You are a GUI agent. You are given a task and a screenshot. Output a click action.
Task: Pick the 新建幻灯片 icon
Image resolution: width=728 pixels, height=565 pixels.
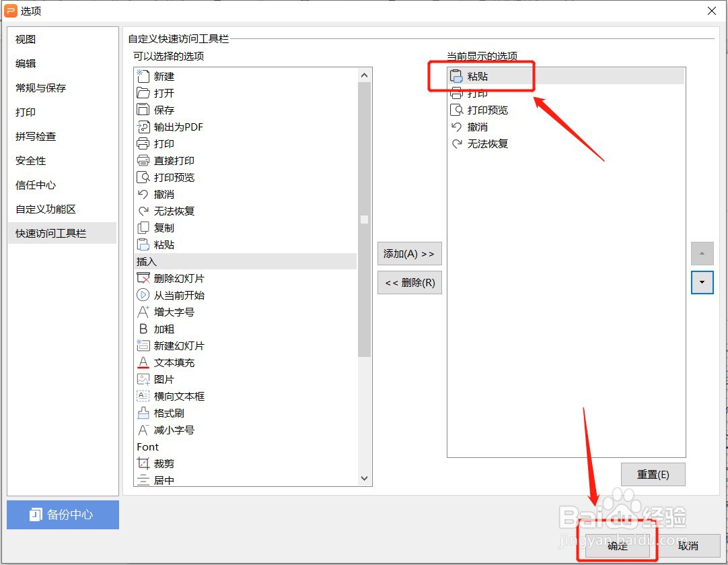pyautogui.click(x=143, y=345)
